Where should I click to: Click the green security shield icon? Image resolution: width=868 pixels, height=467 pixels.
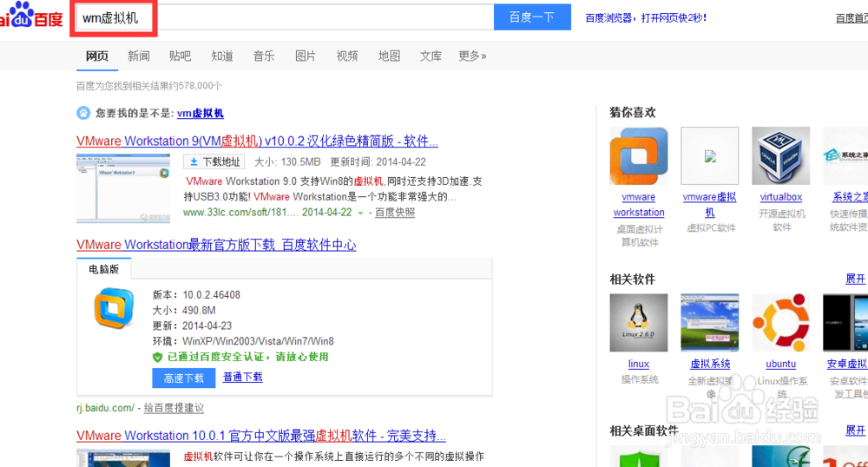(x=157, y=358)
